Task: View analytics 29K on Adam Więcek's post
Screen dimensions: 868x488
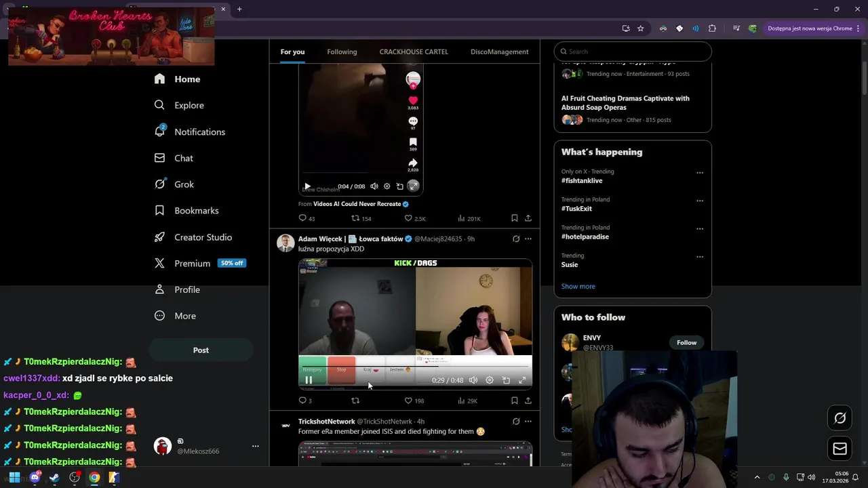Action: point(468,401)
